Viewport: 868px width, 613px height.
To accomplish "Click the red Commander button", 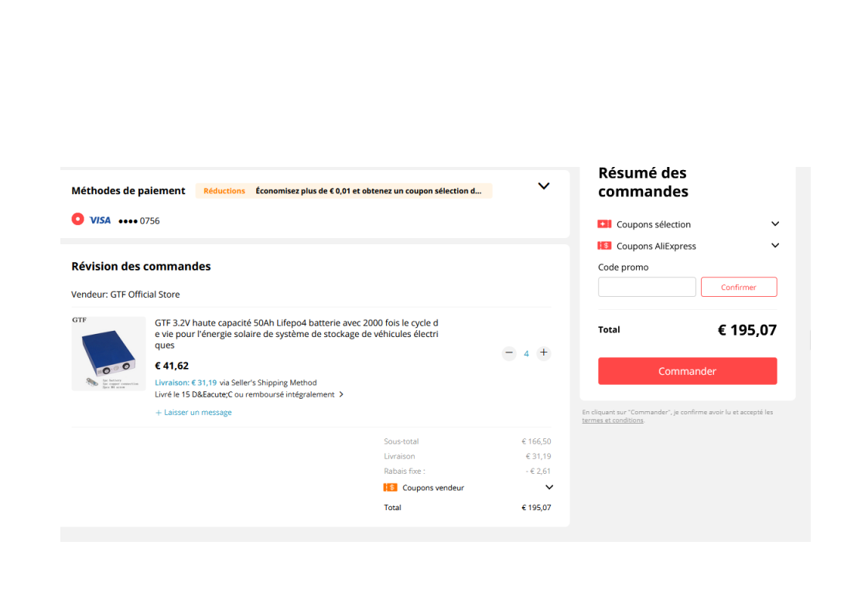I will click(x=687, y=371).
